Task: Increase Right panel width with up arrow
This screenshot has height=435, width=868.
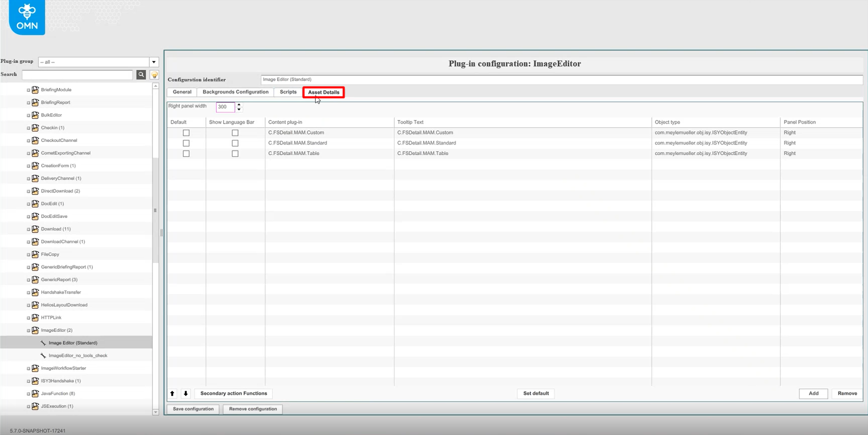Action: 239,104
